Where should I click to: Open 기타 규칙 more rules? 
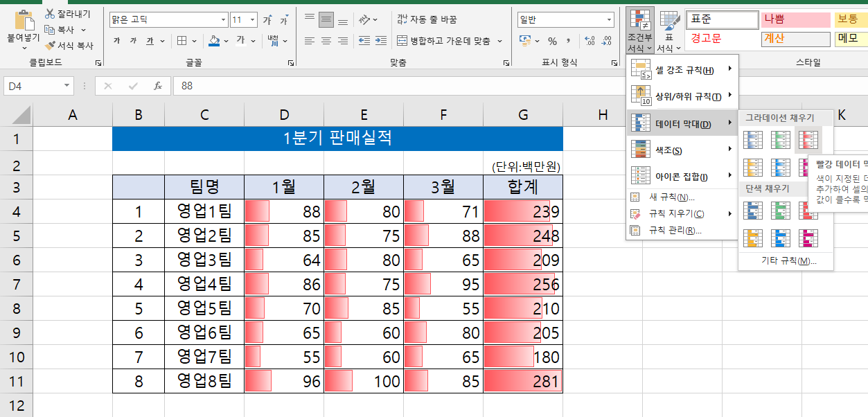(x=786, y=261)
